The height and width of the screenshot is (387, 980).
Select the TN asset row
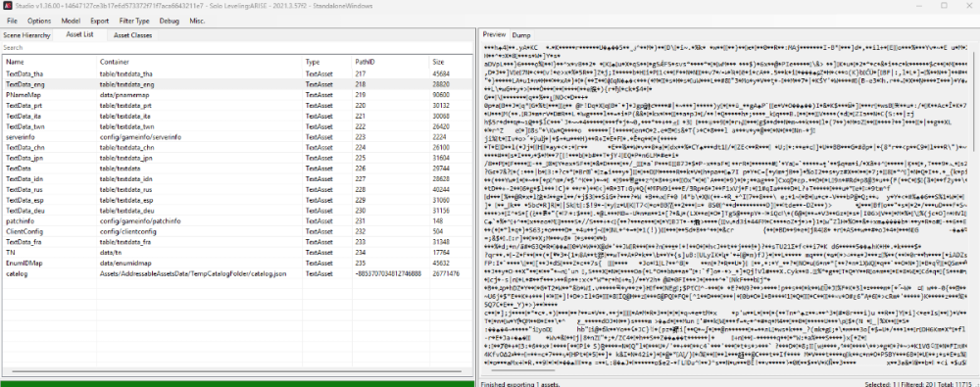point(237,253)
